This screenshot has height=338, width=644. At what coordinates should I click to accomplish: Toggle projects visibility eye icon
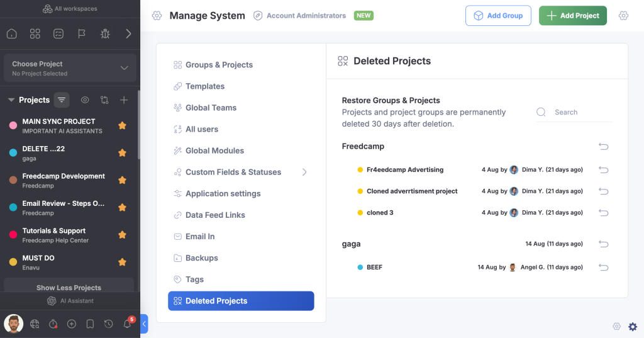click(85, 100)
